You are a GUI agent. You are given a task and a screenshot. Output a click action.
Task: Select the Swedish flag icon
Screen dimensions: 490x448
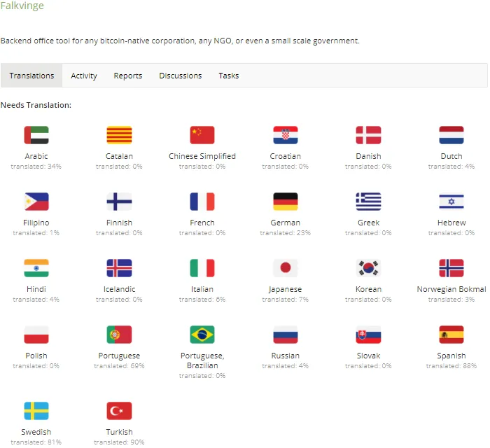[36, 411]
